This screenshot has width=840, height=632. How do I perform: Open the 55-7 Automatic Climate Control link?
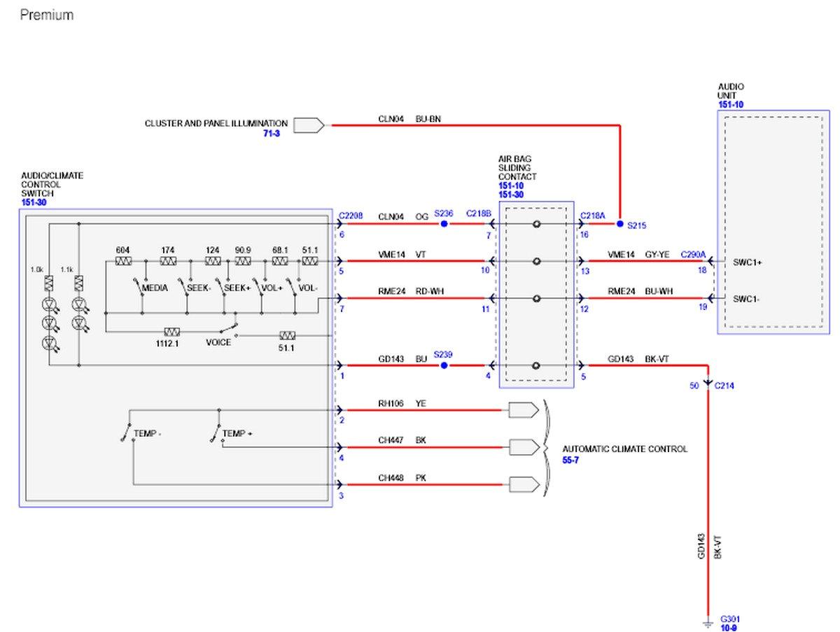pos(572,459)
